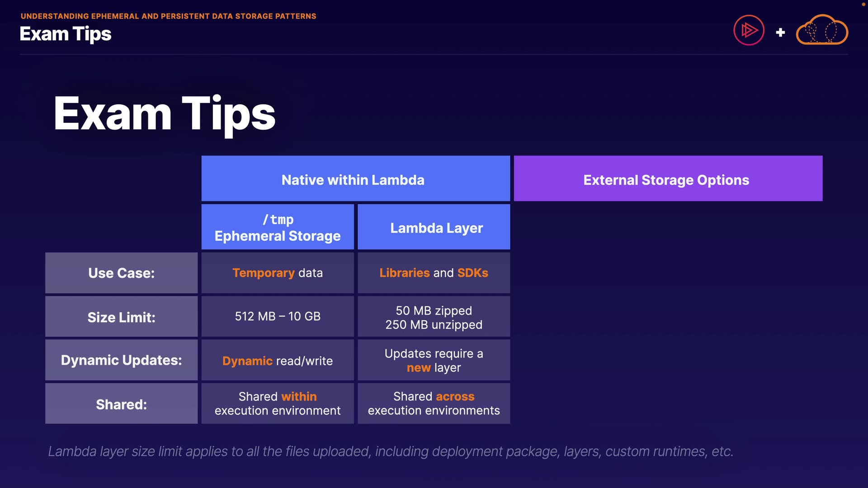868x488 pixels.
Task: Click the Temporary data cell
Action: pos(278,273)
